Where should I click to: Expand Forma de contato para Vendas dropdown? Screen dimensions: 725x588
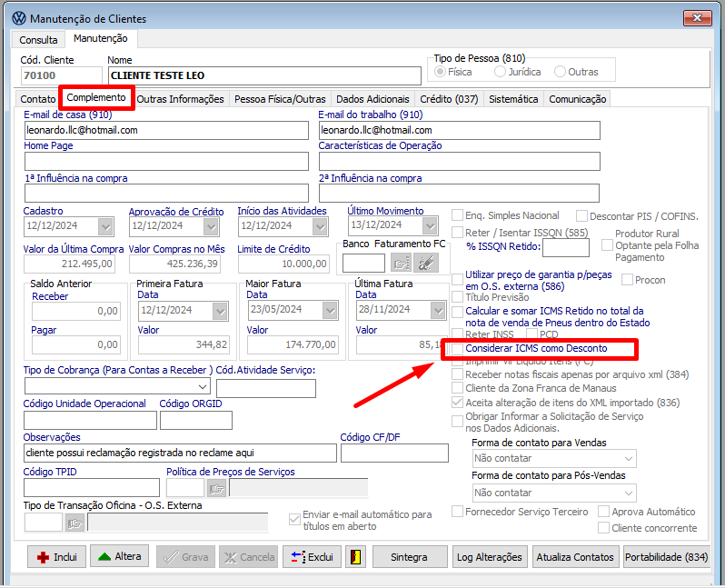coord(629,458)
